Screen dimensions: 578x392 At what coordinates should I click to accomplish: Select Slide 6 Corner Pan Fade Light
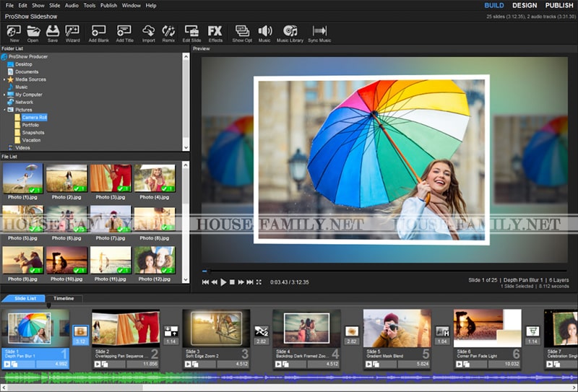[x=487, y=339]
